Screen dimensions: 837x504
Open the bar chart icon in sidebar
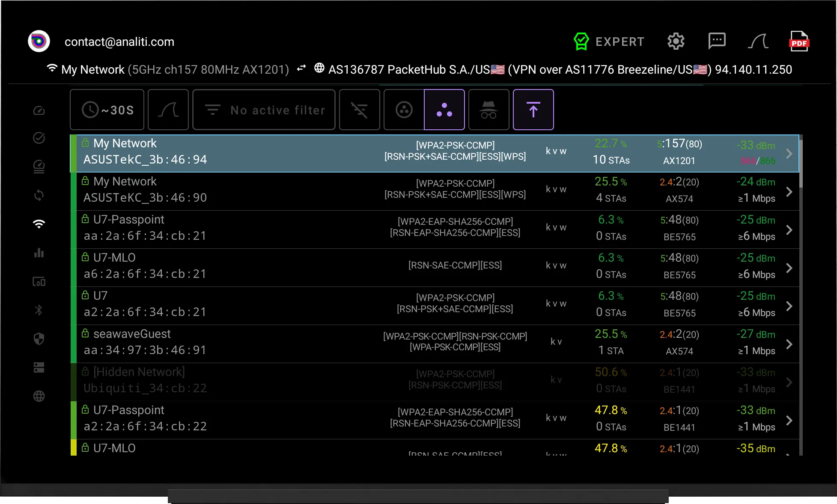pyautogui.click(x=39, y=253)
